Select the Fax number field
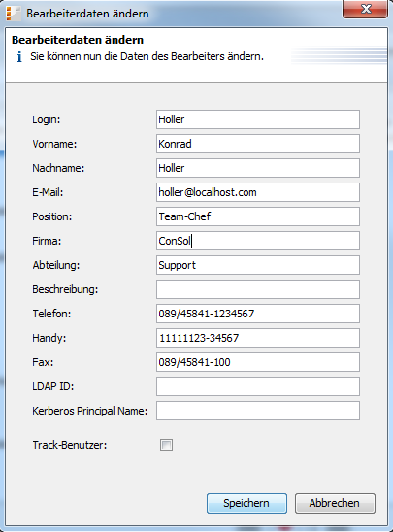The width and height of the screenshot is (393, 532). 258,362
